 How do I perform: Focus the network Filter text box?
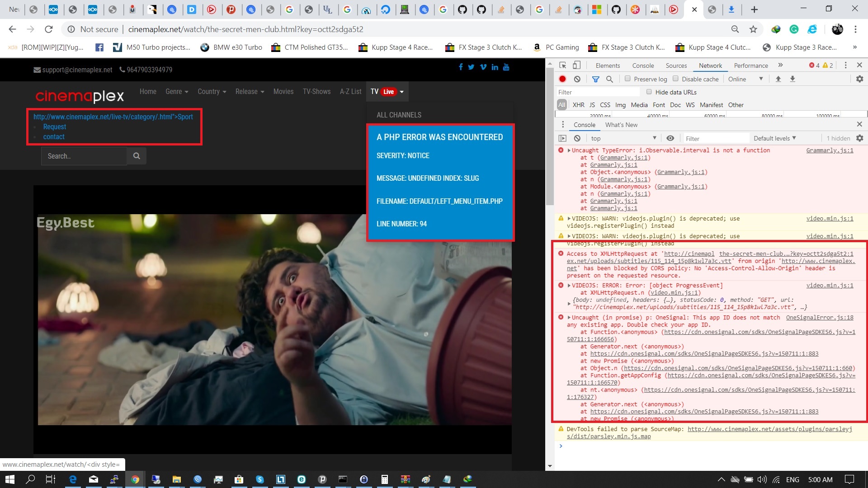597,92
